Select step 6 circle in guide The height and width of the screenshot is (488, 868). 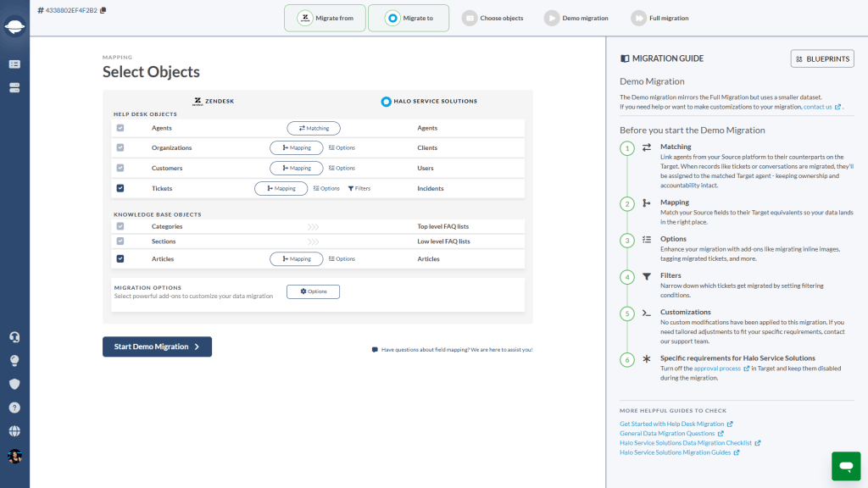pos(626,359)
